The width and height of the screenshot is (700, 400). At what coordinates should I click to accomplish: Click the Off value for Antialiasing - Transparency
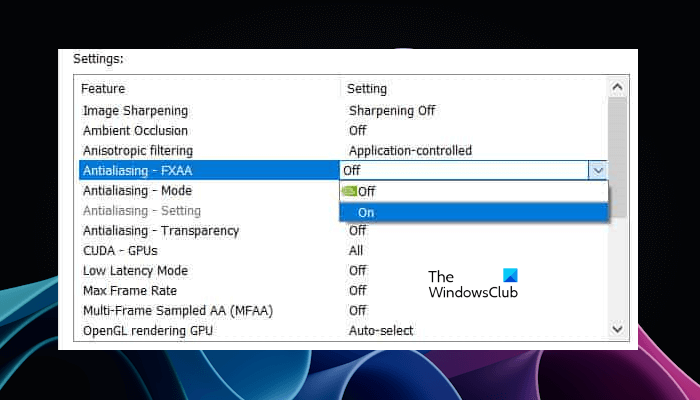coord(358,231)
